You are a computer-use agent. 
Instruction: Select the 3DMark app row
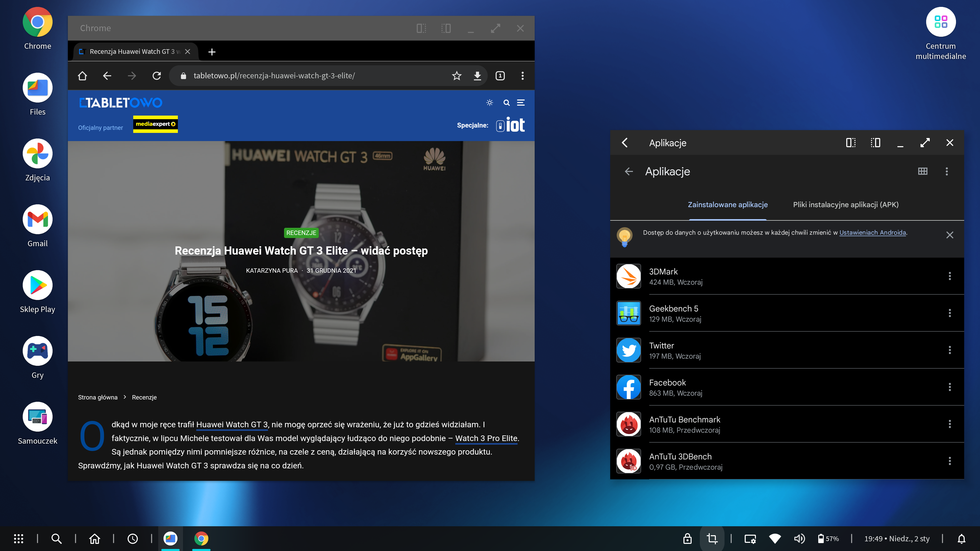point(787,276)
